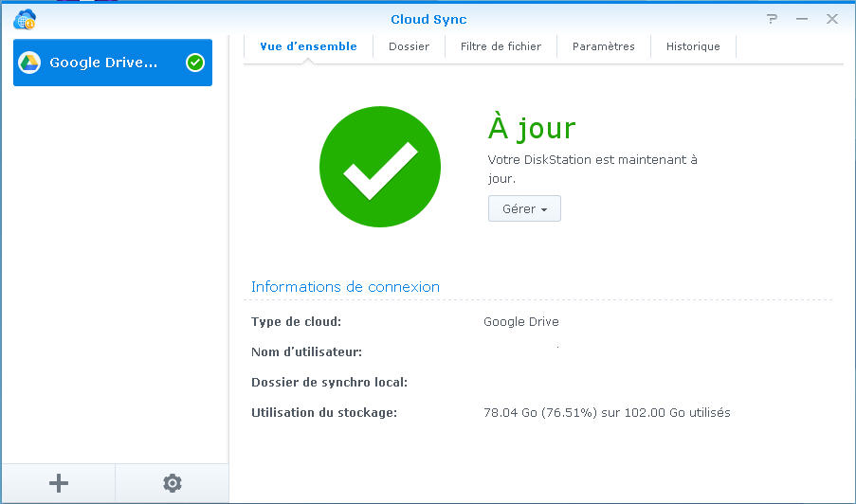
Task: Click the Cloud Sync app icon in title bar
Action: pos(25,19)
